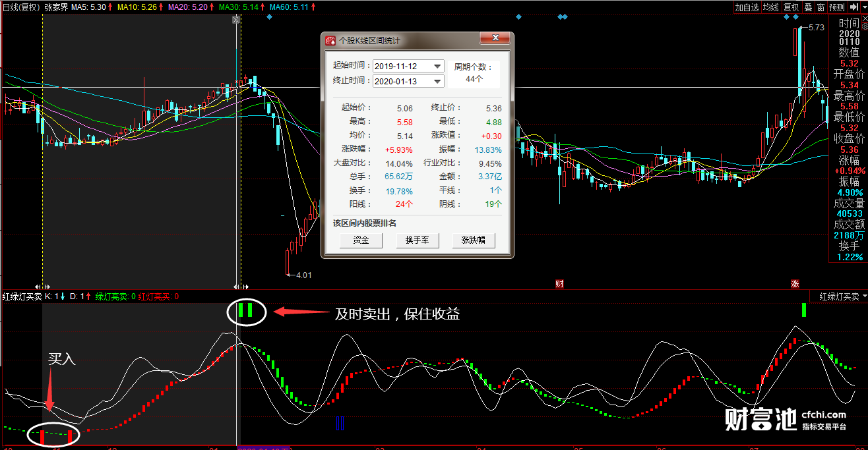Click the blue hollow bars signal marker

340,424
